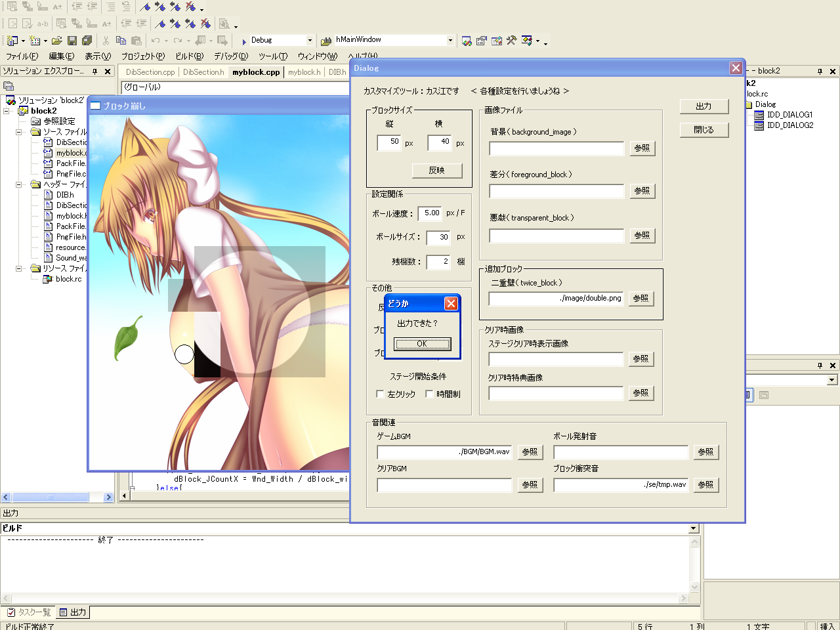
Task: Click the ボールサイズ field showing 30
Action: (x=438, y=238)
